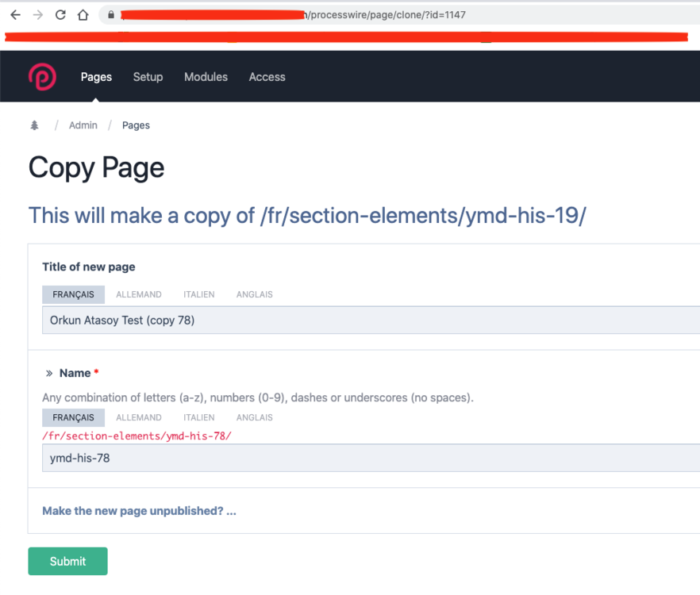Viewport: 700px width, 595px height.
Task: Click the double-chevron icon beside Name
Action: [49, 373]
